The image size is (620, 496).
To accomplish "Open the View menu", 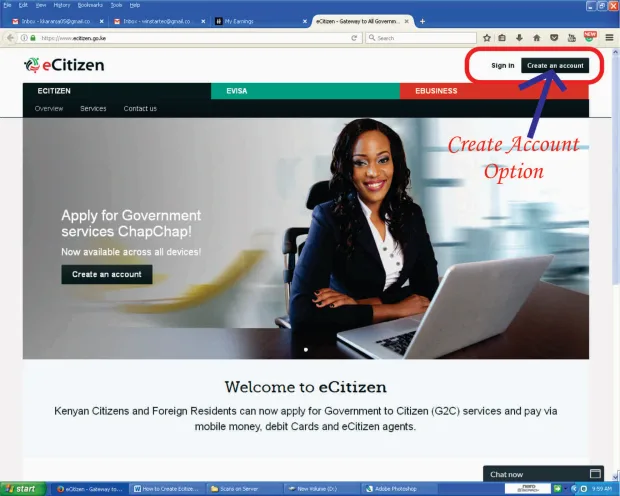I will (41, 5).
